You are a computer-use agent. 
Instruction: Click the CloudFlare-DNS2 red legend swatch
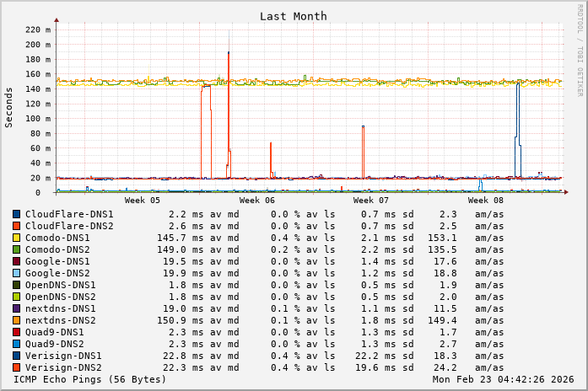point(16,227)
